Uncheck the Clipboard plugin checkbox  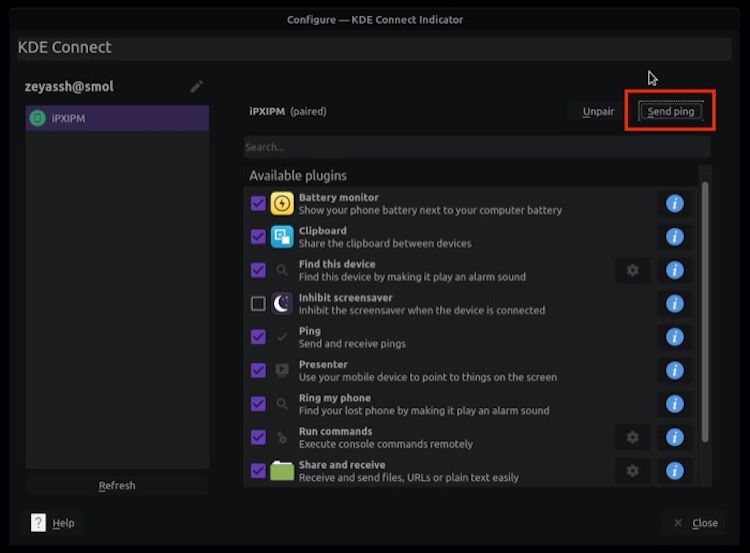(x=258, y=237)
